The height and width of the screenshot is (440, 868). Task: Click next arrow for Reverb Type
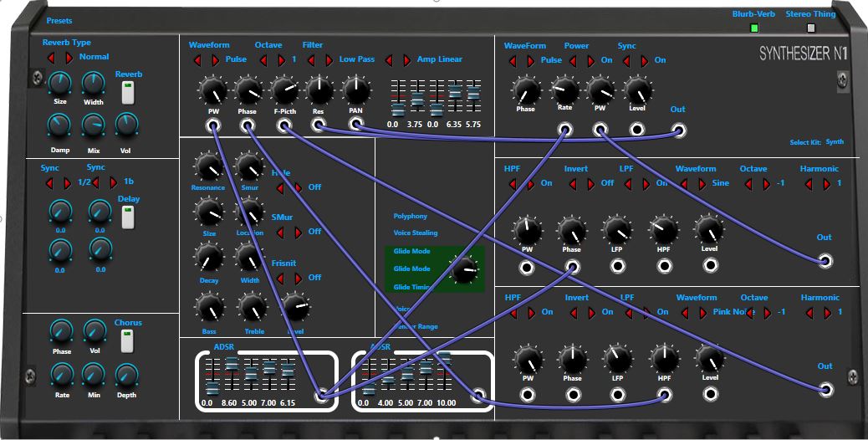tap(69, 58)
